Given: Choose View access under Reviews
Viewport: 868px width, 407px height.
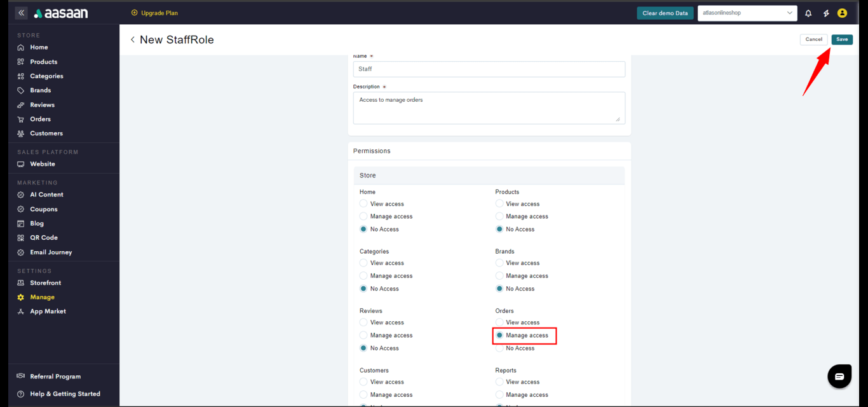Looking at the screenshot, I should coord(363,322).
